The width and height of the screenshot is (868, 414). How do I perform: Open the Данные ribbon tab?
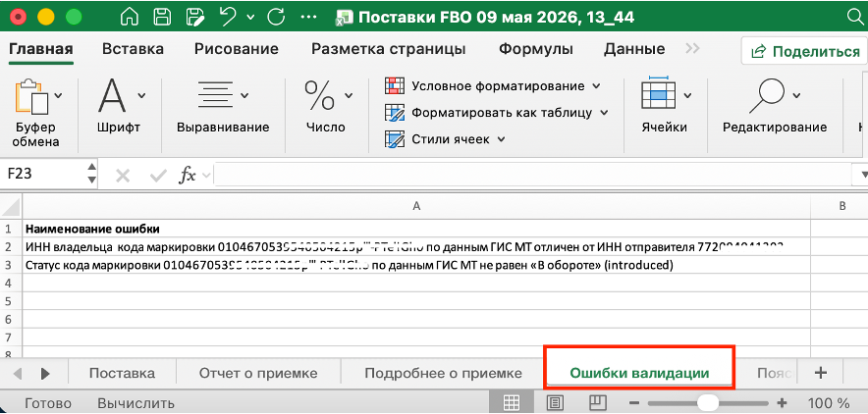pyautogui.click(x=634, y=49)
